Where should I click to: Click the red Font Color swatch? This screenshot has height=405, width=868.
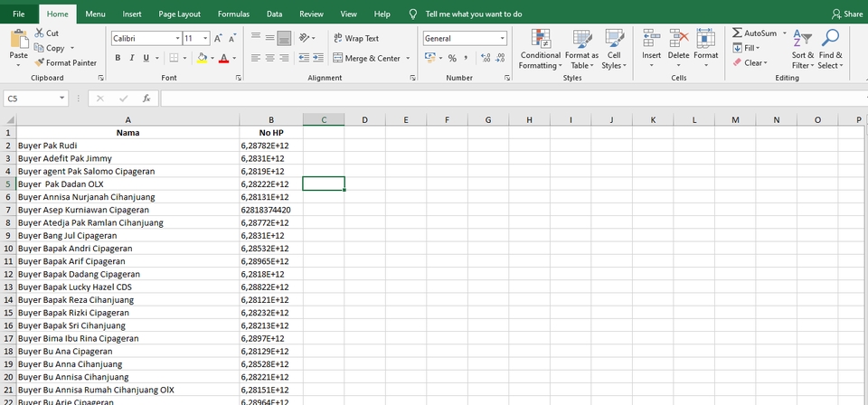[x=223, y=58]
